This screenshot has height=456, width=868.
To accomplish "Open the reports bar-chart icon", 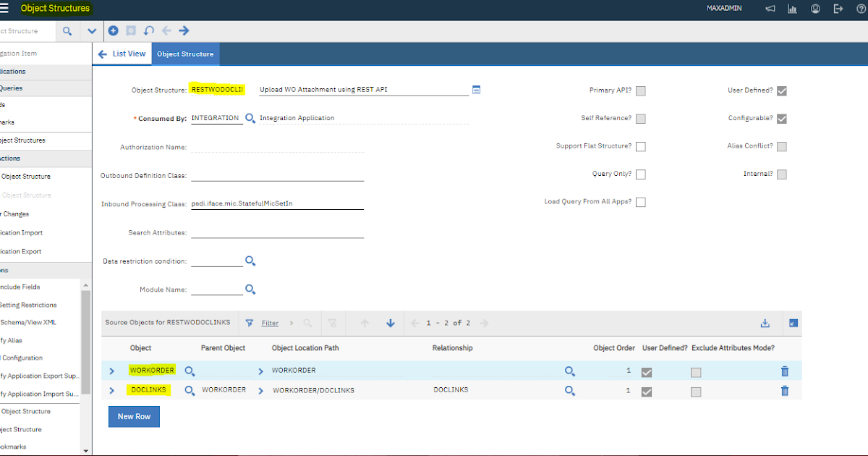I will pyautogui.click(x=791, y=9).
